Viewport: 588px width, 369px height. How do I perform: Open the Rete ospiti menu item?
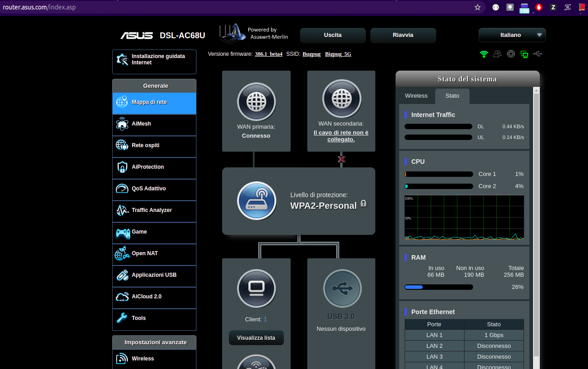(154, 146)
